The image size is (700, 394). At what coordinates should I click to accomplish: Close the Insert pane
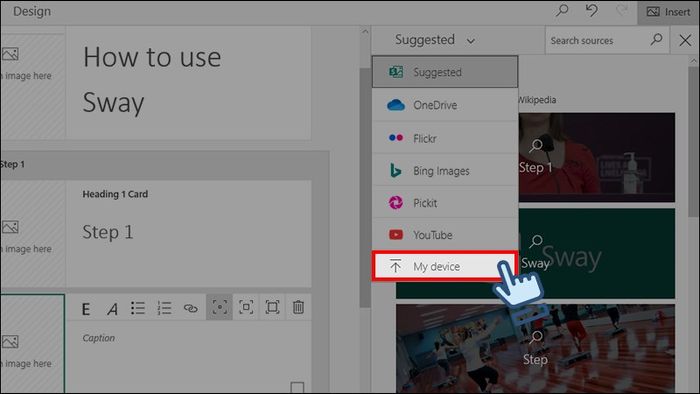(x=685, y=41)
